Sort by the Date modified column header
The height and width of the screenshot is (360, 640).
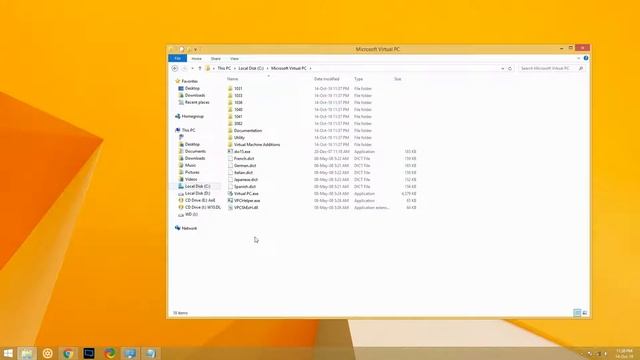[327, 79]
